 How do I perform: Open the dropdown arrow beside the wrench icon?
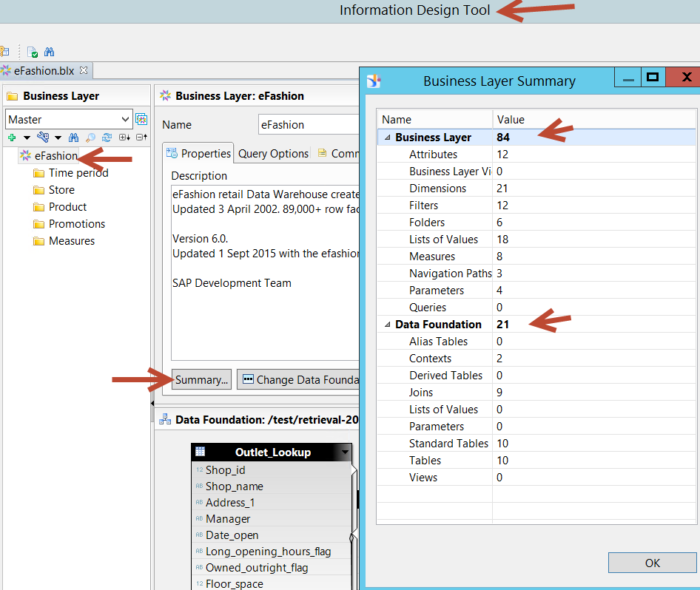pos(58,138)
